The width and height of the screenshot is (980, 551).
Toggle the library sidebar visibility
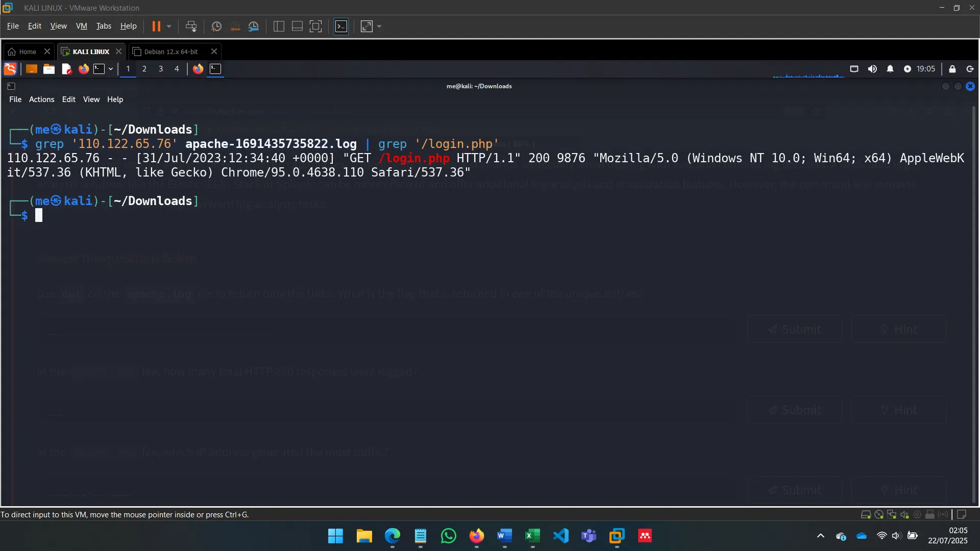tap(279, 26)
